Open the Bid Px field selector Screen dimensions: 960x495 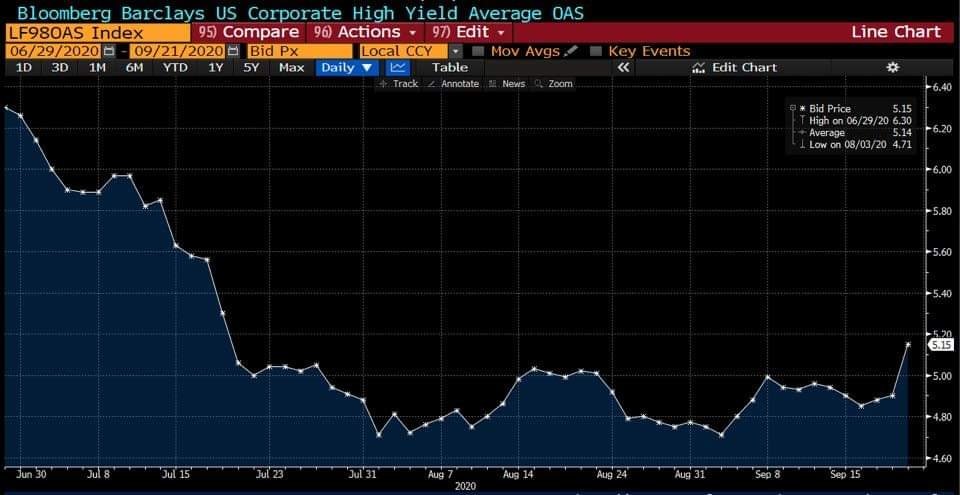coord(299,51)
